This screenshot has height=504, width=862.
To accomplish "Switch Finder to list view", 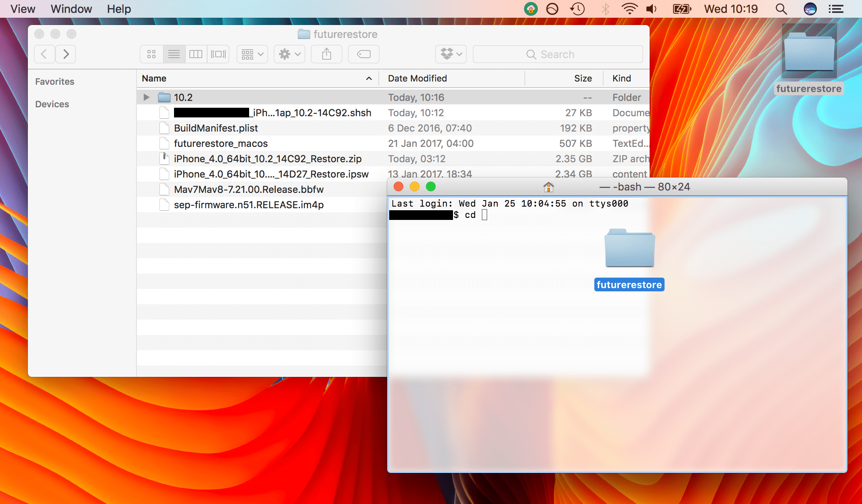I will (x=174, y=54).
